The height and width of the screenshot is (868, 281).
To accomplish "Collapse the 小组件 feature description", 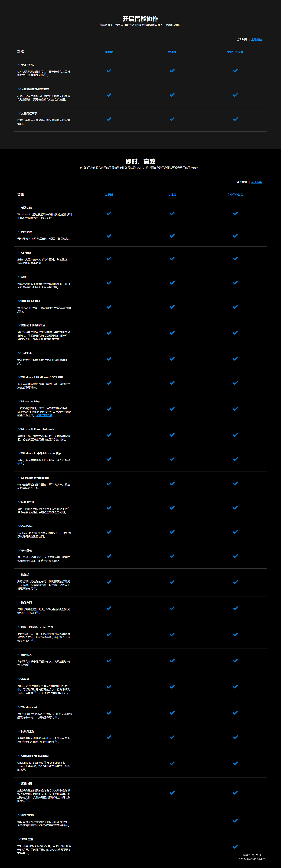I will coord(19,679).
